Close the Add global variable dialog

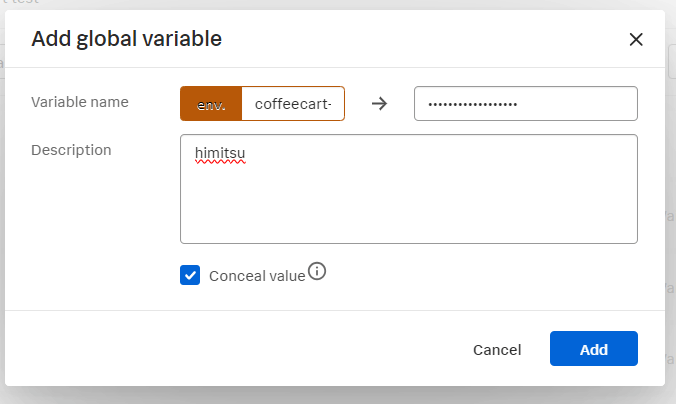(x=636, y=39)
